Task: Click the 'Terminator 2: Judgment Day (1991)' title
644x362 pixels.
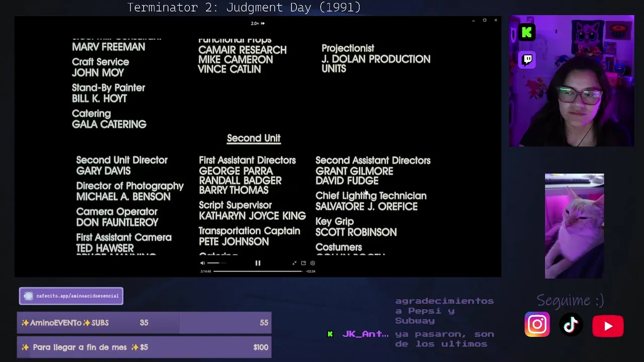Action: point(244,8)
